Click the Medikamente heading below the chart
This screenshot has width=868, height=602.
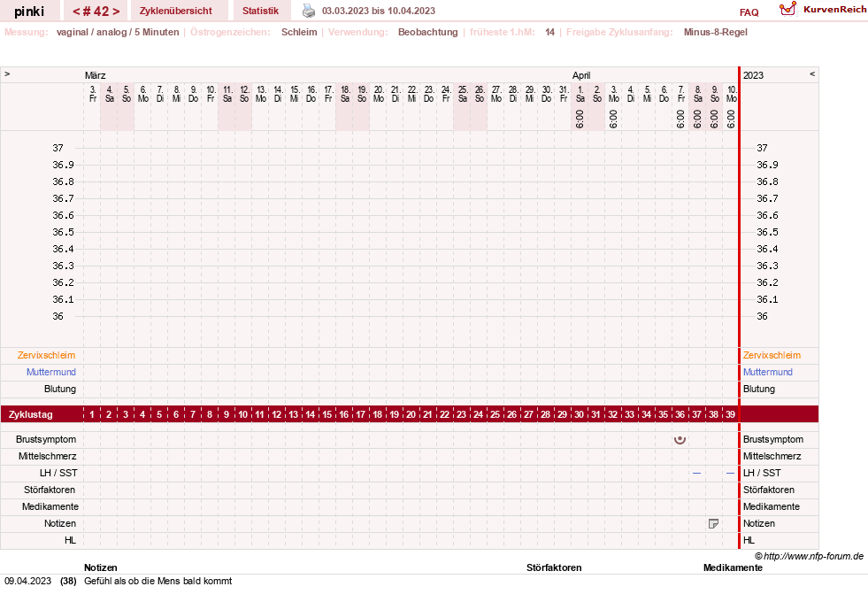[x=733, y=567]
